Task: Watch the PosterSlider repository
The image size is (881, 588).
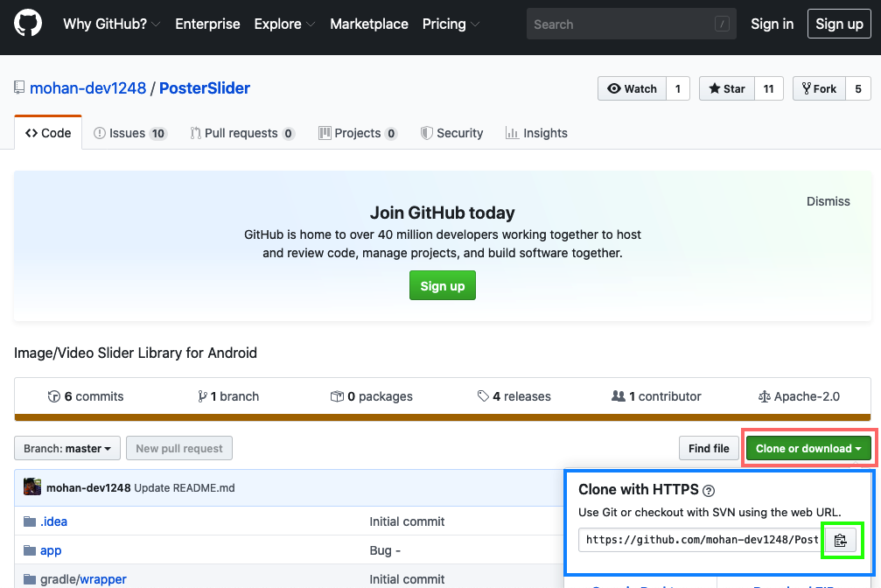Action: pos(632,88)
